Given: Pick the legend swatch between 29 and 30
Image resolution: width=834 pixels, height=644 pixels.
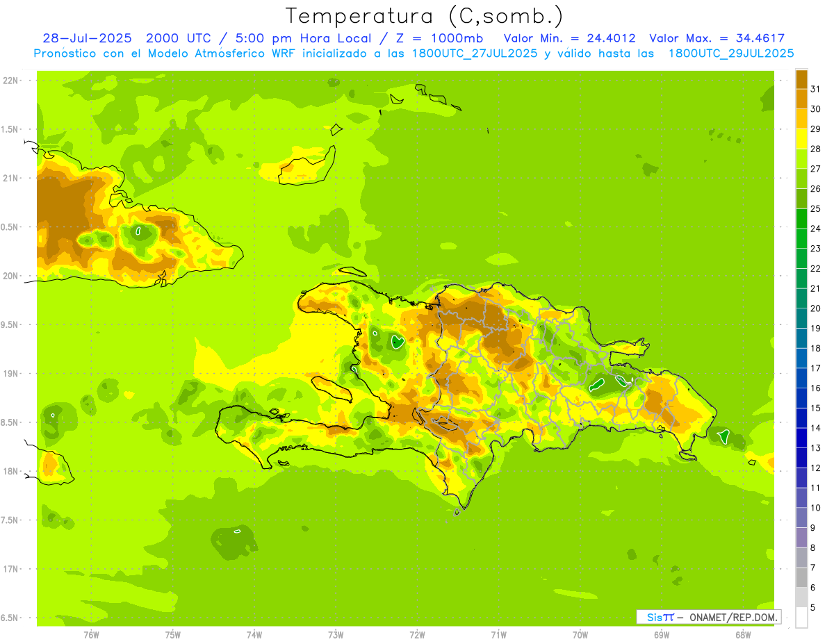Looking at the screenshot, I should pyautogui.click(x=801, y=119).
